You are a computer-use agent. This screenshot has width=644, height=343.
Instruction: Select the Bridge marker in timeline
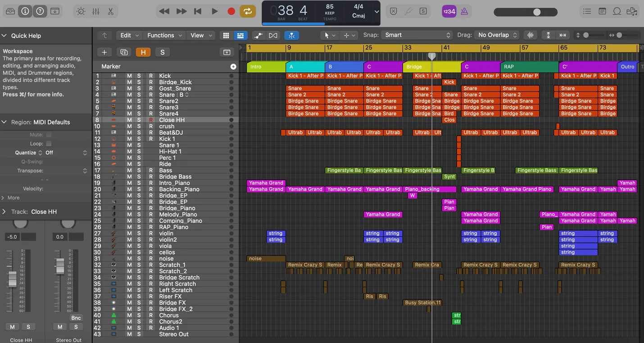431,67
